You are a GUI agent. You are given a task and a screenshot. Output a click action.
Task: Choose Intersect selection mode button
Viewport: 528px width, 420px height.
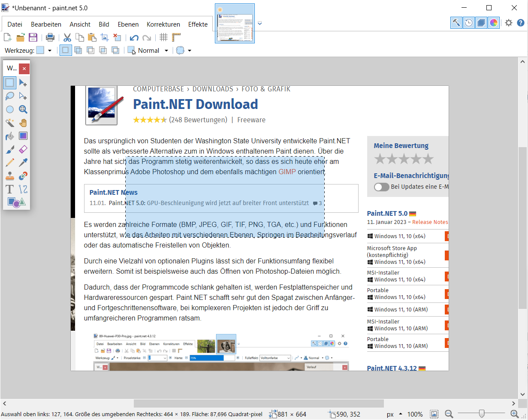coord(103,50)
